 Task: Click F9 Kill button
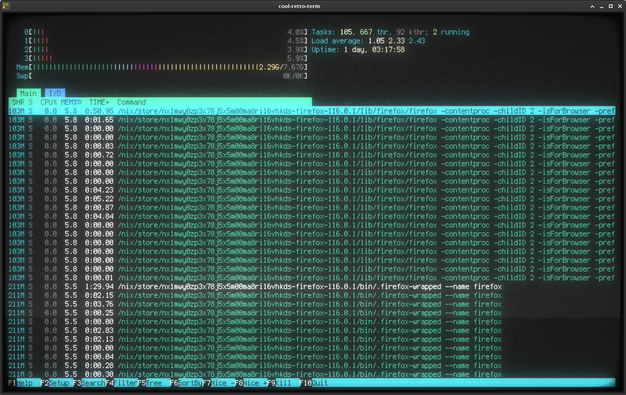(283, 383)
